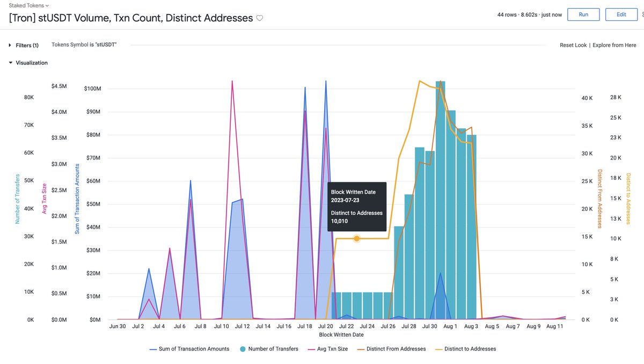Viewport: 644px width, 364px height.
Task: Click the Jun 30 x-axis tick label
Action: point(117,326)
